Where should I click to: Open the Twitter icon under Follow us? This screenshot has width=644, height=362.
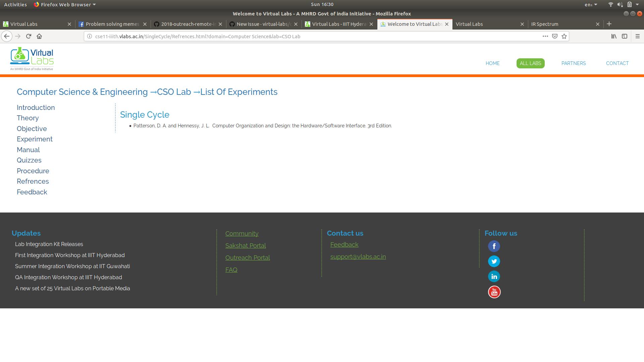coord(494,261)
